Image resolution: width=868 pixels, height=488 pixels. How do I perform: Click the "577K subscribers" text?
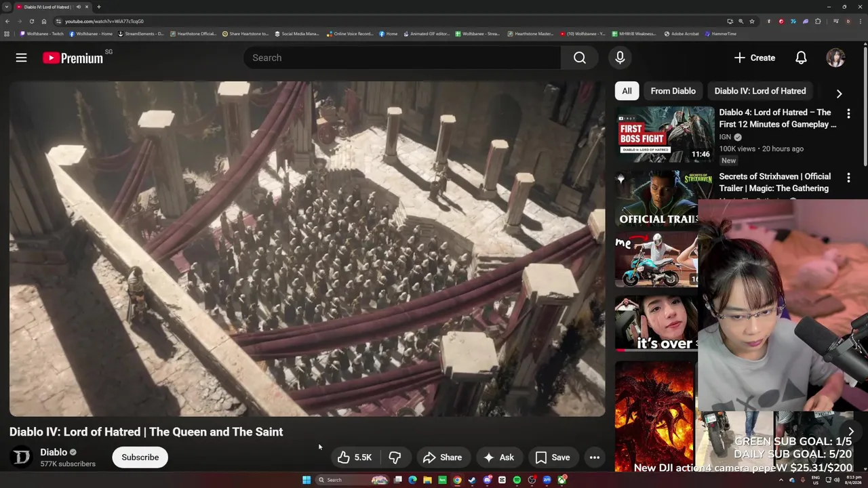coord(68,464)
